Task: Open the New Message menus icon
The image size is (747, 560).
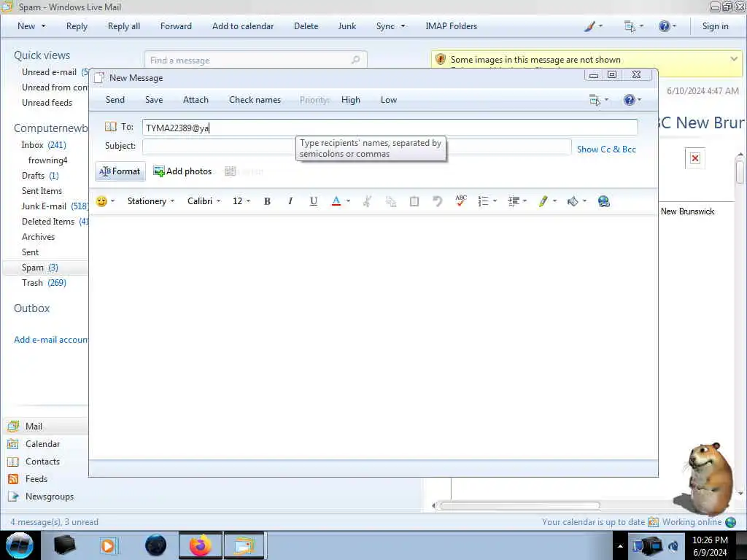Action: tap(595, 100)
